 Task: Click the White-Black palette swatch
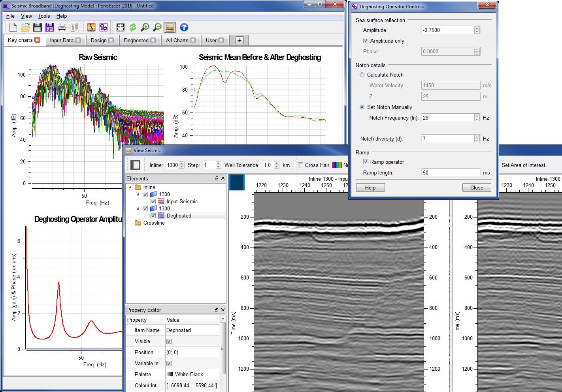[170, 374]
